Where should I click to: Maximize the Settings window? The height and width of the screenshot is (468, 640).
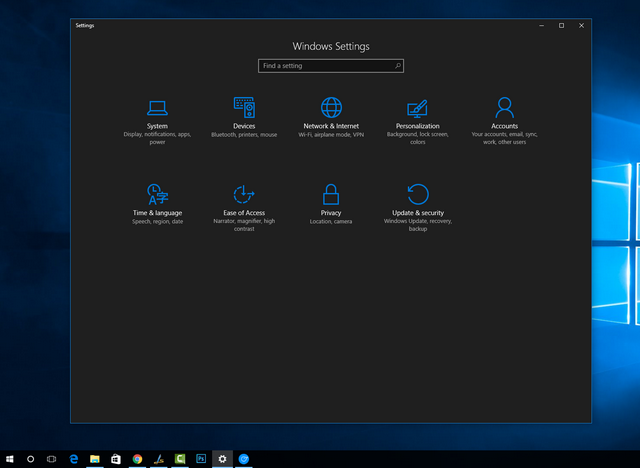click(562, 25)
